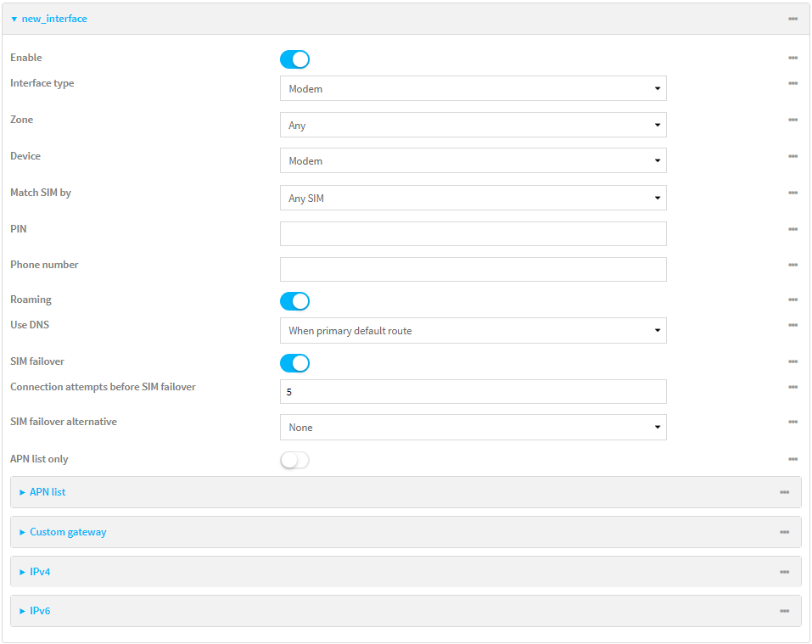This screenshot has width=812, height=644.
Task: Disable the Enable toggle switch
Action: coord(294,59)
